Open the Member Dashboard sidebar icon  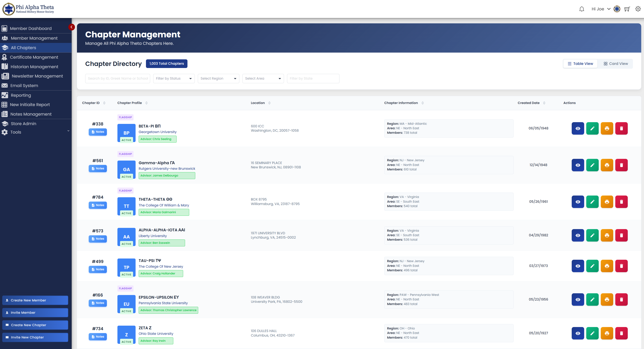pos(4,28)
